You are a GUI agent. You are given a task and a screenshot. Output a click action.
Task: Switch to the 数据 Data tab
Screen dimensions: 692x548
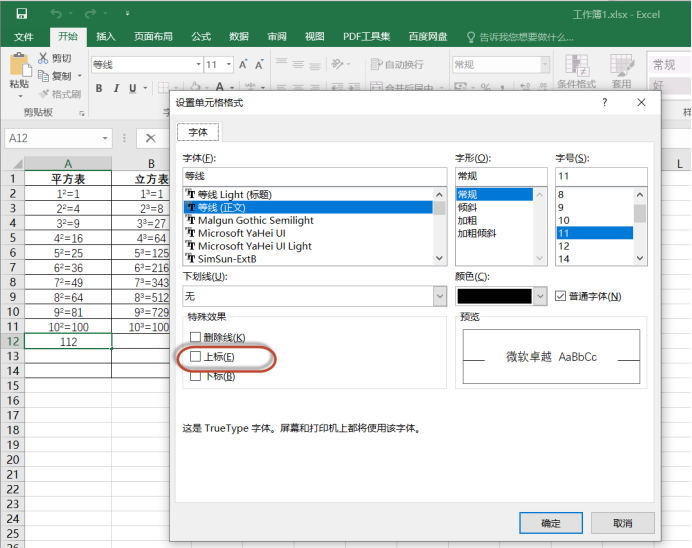click(x=239, y=37)
